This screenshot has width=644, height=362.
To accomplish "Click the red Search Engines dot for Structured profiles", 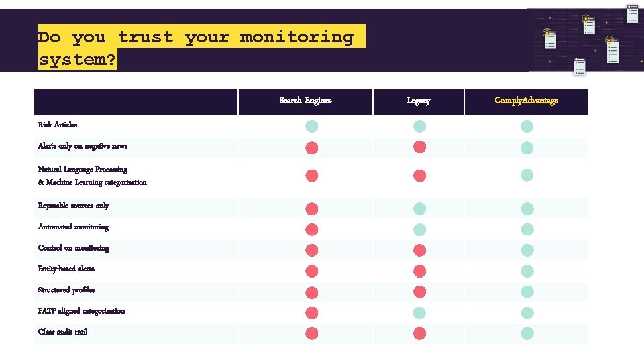I will (x=312, y=292).
